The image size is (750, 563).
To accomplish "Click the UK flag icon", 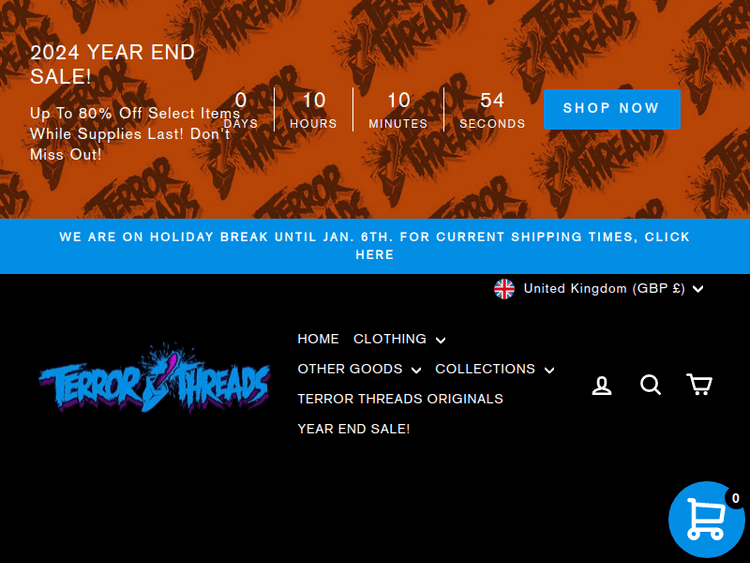I will coord(504,289).
